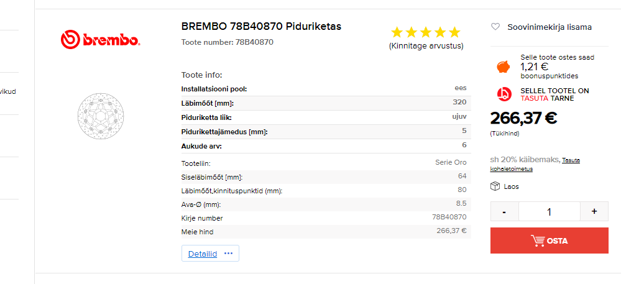
Task: Click the red OSTA buy button
Action: 549,240
